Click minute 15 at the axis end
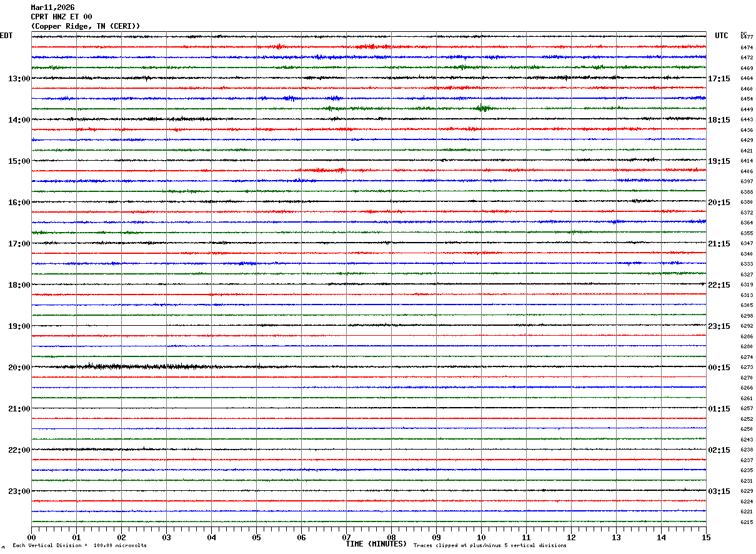 tap(706, 537)
